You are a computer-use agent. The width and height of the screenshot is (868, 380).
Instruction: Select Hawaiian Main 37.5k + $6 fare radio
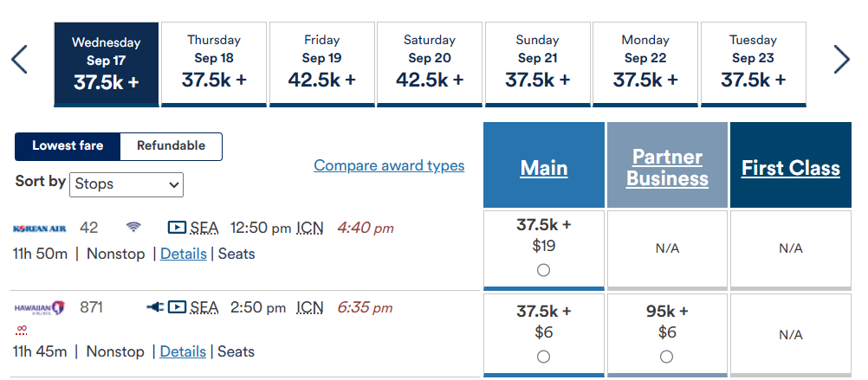pos(543,357)
